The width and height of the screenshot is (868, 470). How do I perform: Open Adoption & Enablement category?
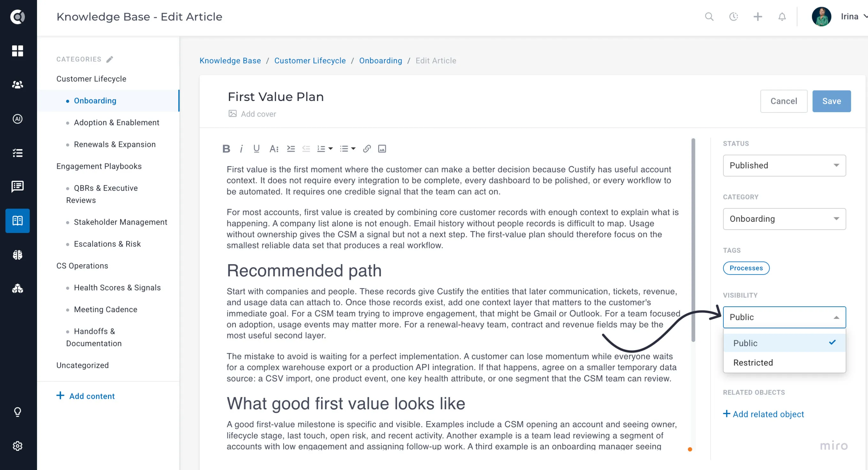[116, 122]
